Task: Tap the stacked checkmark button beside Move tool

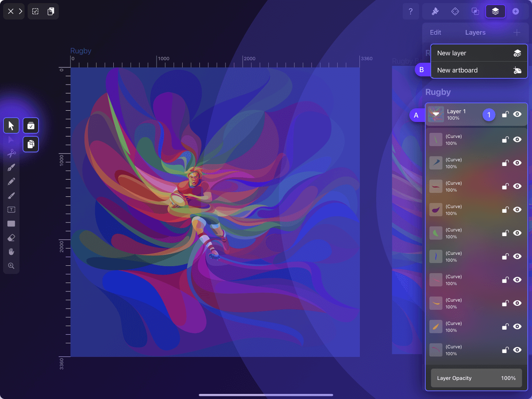Action: (31, 125)
